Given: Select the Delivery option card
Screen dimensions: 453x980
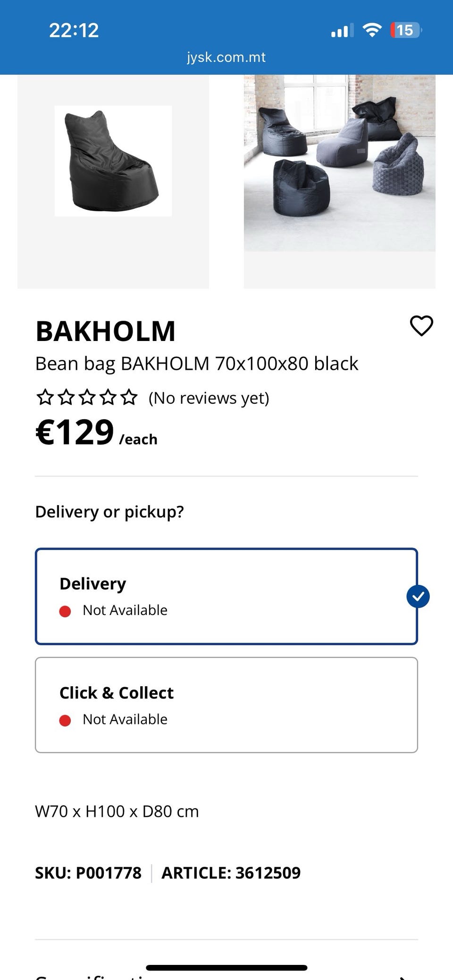Looking at the screenshot, I should 226,596.
